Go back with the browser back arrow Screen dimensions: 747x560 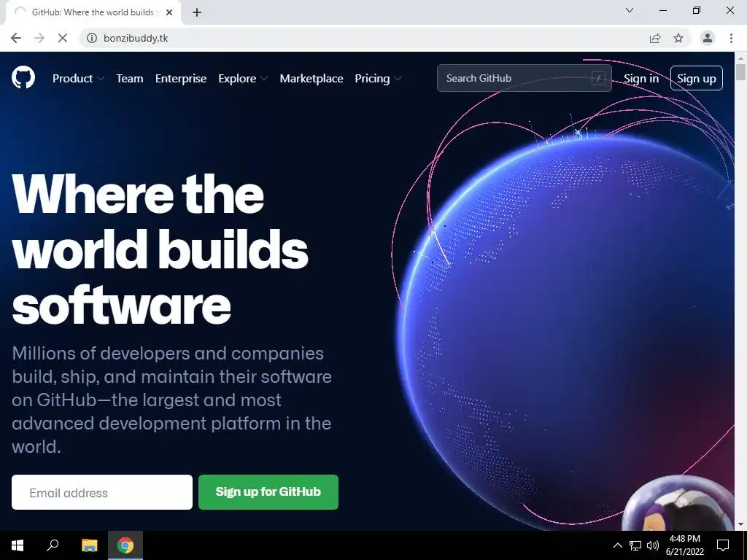[x=16, y=38]
